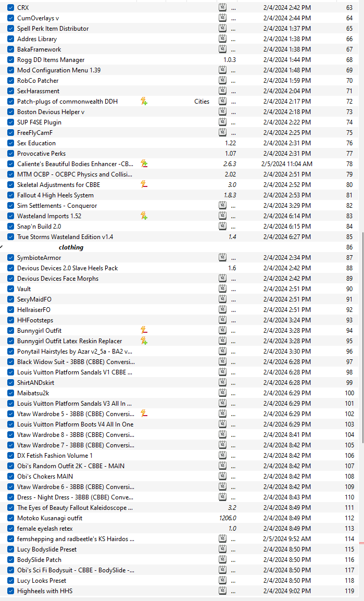
Task: Click conflict flag icon on Bunnygirl Outfit row
Action: (x=144, y=330)
